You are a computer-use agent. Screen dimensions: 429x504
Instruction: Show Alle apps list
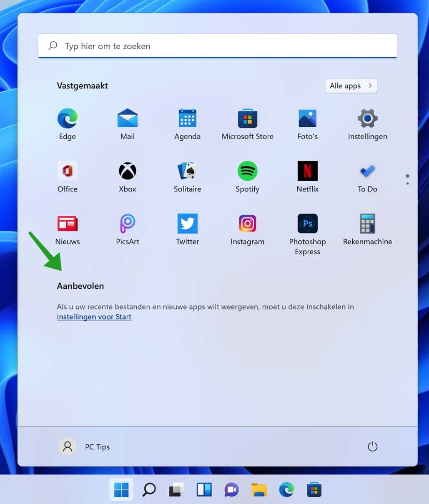[351, 86]
